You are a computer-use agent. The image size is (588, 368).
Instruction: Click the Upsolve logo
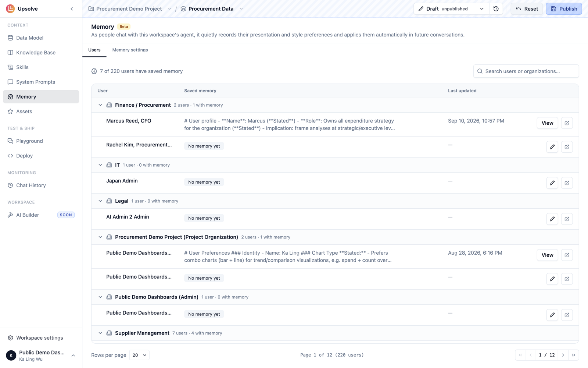[10, 9]
